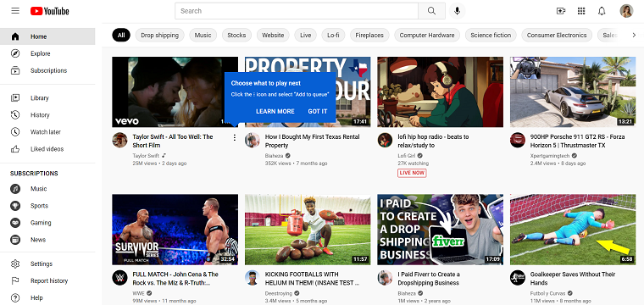Click the Library sidebar icon
Screen dimensions: 644x305
(x=15, y=97)
